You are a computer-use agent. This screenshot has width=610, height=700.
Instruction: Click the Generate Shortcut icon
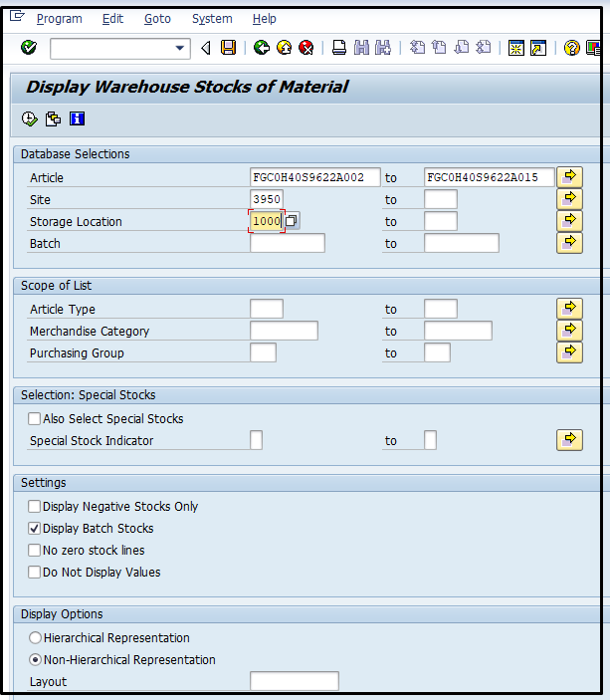coord(538,48)
